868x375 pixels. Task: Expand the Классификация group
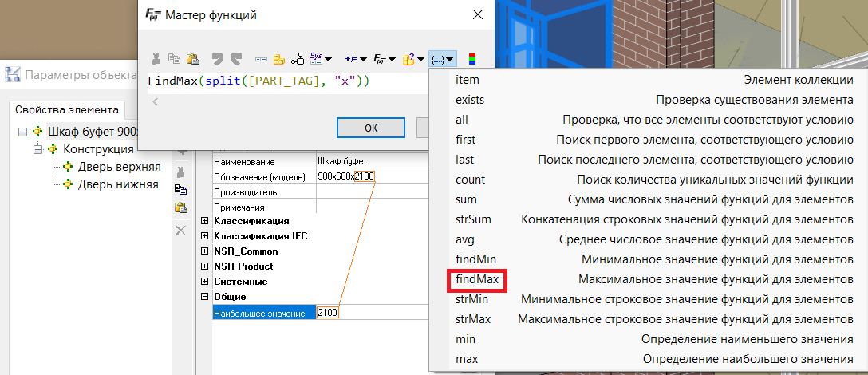[x=204, y=221]
